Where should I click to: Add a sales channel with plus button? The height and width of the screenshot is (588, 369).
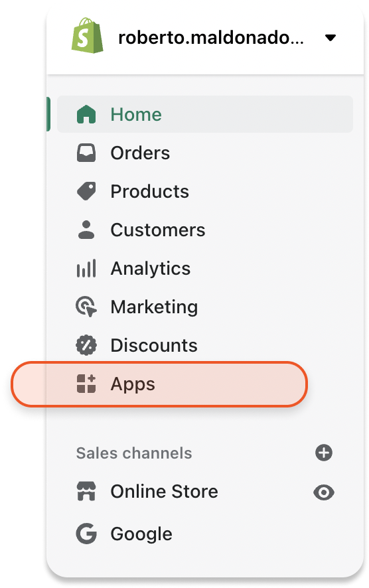324,453
